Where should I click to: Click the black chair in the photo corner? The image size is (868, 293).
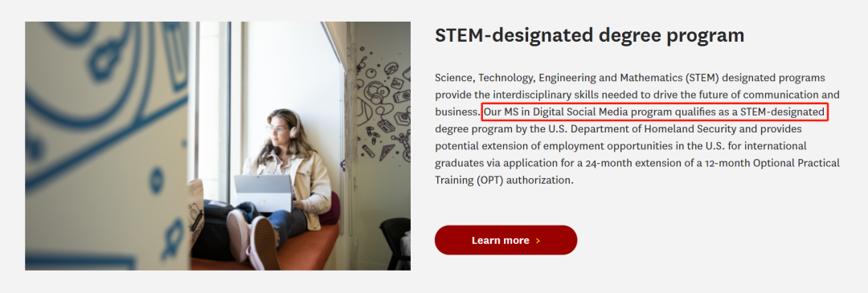[x=395, y=243]
